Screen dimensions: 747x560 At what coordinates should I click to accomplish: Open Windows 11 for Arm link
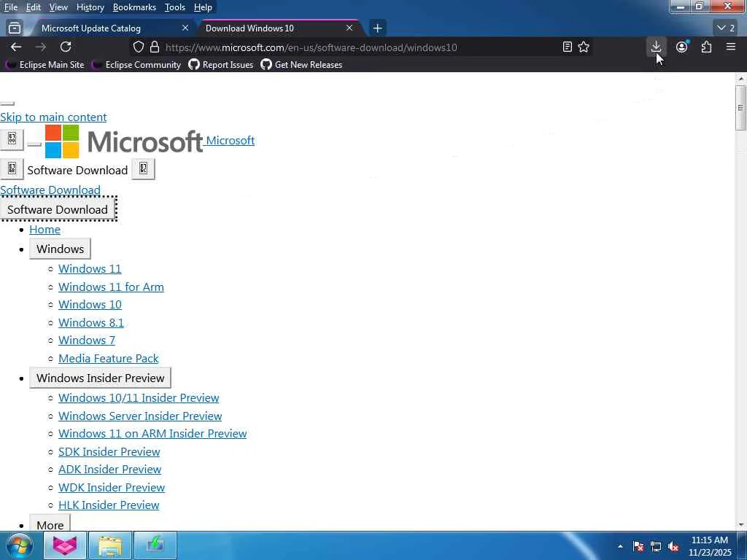111,287
